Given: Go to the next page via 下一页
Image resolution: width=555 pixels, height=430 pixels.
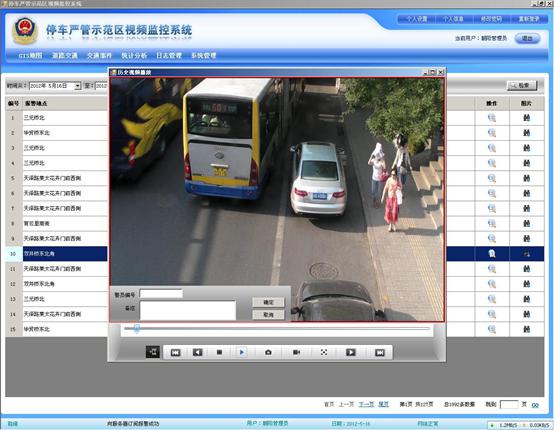Looking at the screenshot, I should [x=366, y=404].
